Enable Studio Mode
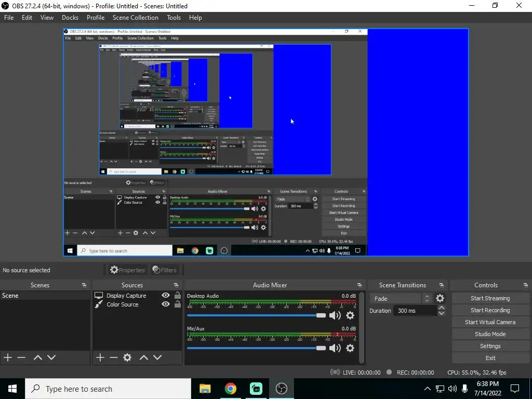 point(490,334)
